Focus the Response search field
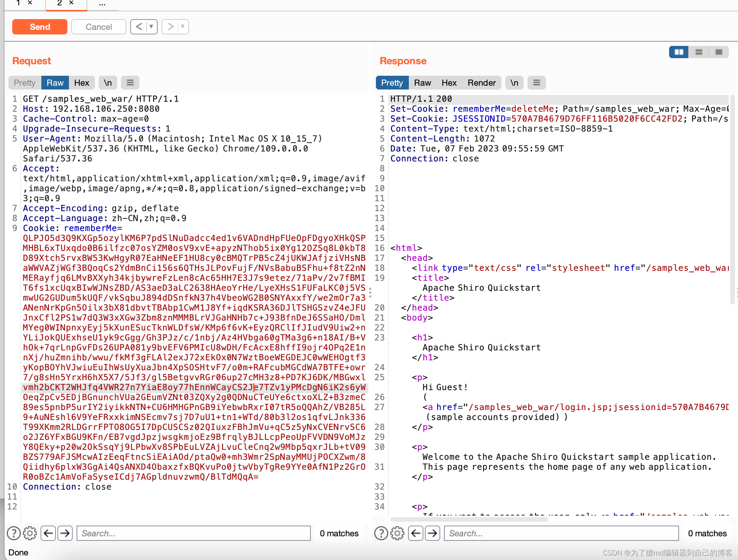Viewport: 738px width, 560px height. click(x=561, y=533)
